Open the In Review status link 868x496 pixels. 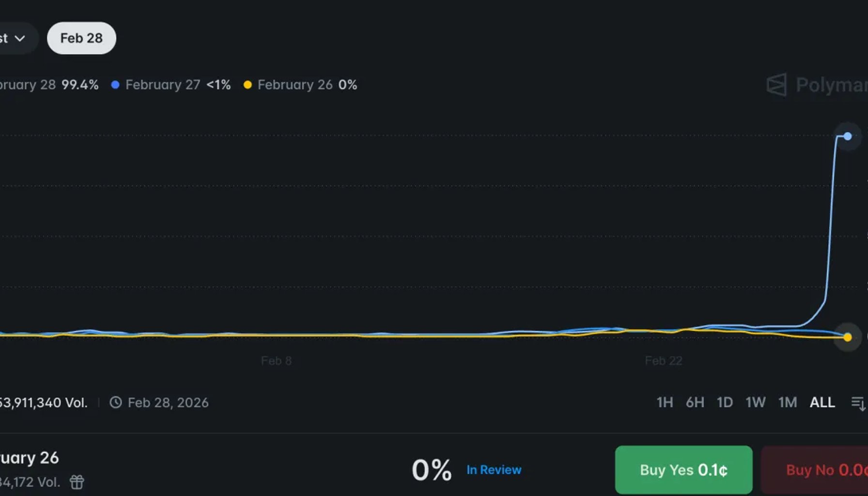tap(494, 470)
